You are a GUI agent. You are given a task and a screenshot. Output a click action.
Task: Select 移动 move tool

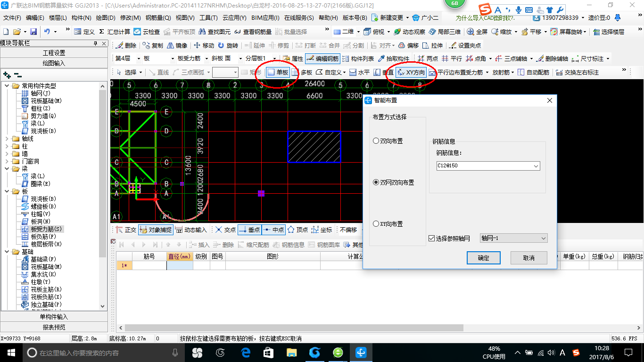click(204, 46)
